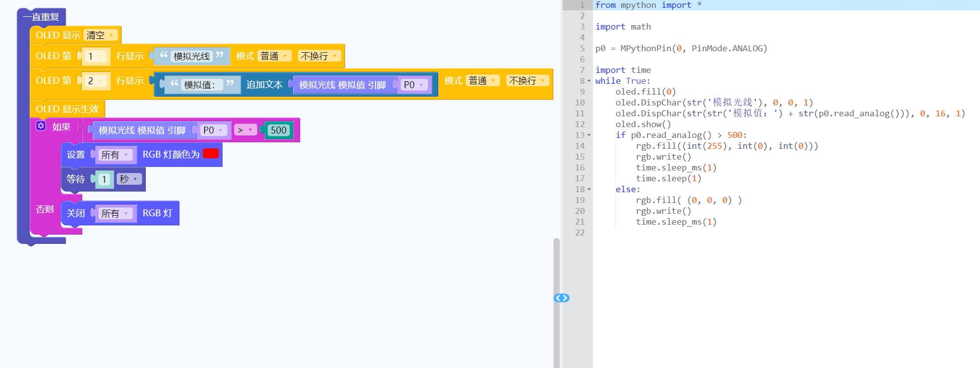Click the red RGB color swatch

[x=211, y=154]
